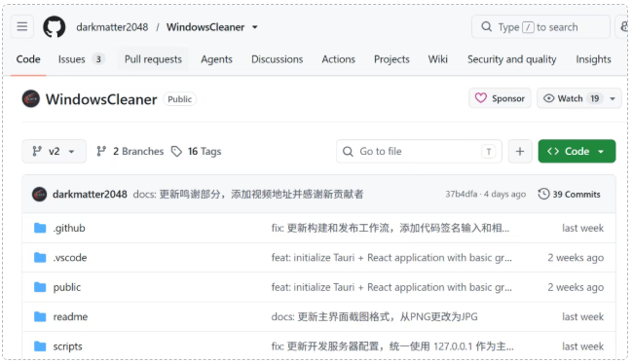Click 'last week' in the scripts row

pos(582,346)
